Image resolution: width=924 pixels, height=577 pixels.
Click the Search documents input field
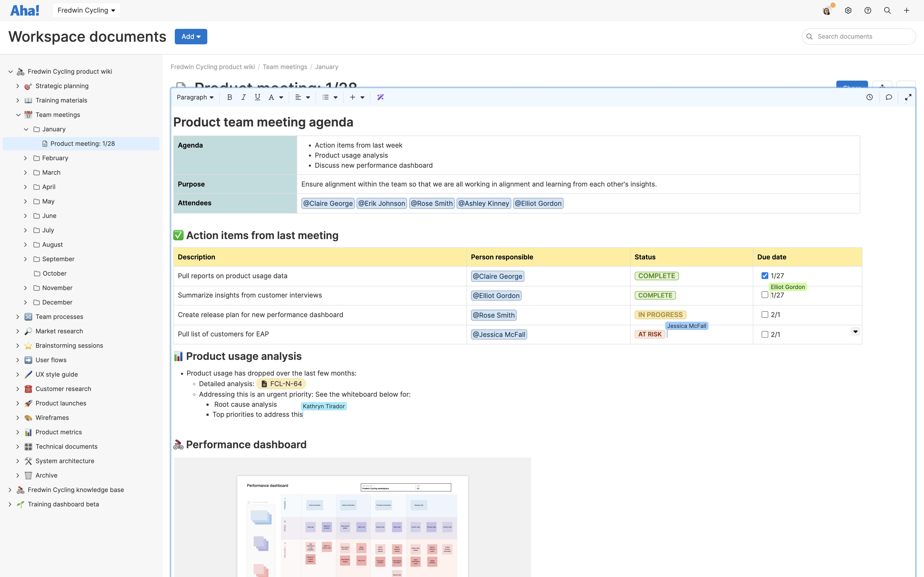(858, 36)
